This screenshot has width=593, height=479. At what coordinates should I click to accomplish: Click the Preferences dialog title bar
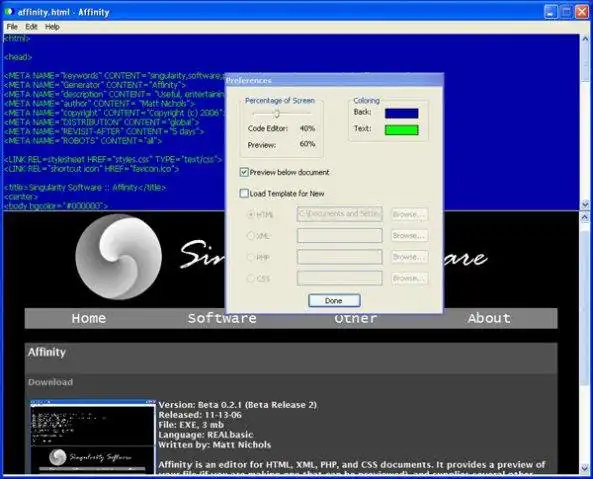click(334, 80)
